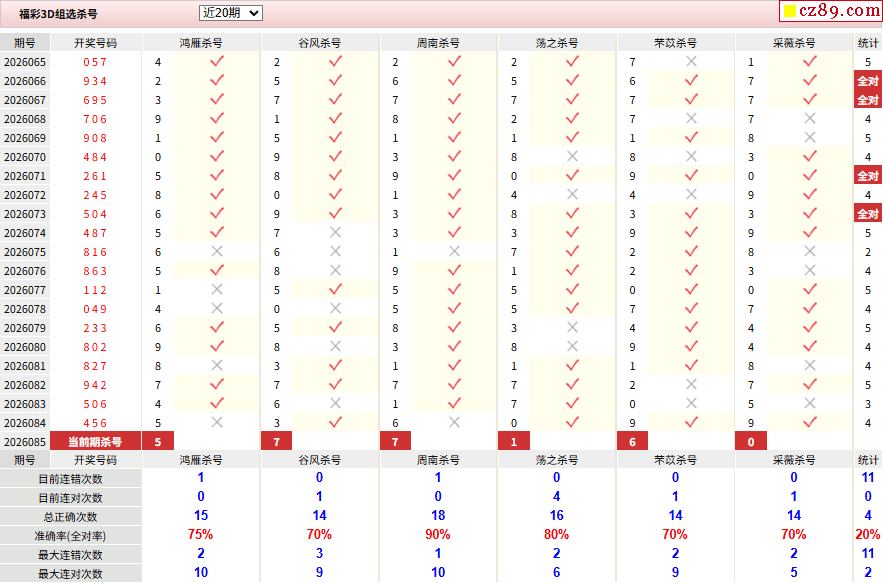Click the 全对 badge in row 2026073
883x583 pixels.
(867, 214)
